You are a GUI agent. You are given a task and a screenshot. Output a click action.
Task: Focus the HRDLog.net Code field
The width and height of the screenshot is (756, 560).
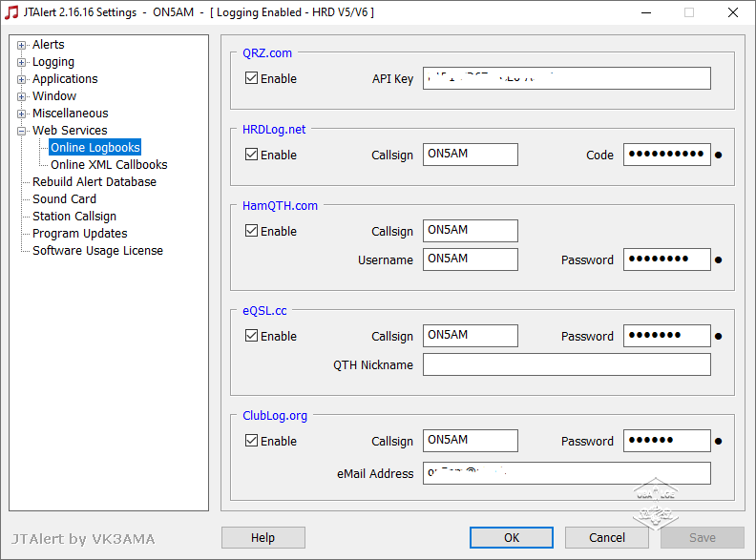[667, 155]
